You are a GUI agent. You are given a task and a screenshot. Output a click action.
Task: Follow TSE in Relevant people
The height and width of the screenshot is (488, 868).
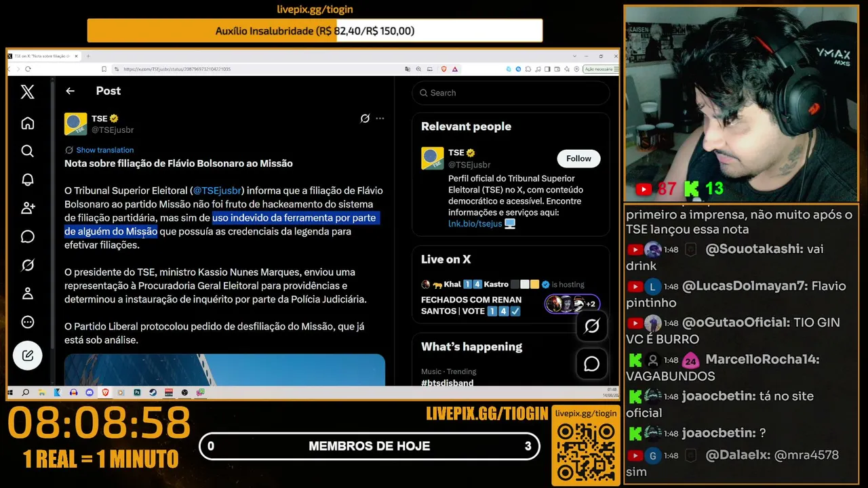(578, 159)
